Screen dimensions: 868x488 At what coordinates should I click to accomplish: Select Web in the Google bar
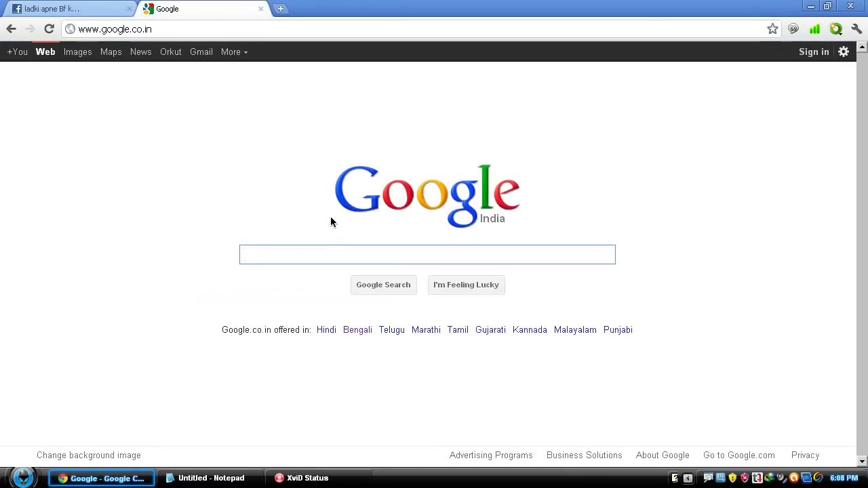45,52
